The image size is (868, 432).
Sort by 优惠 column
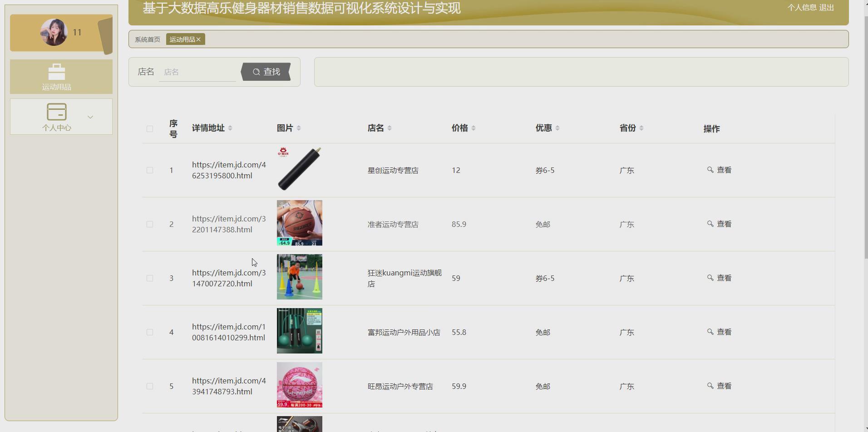(557, 128)
